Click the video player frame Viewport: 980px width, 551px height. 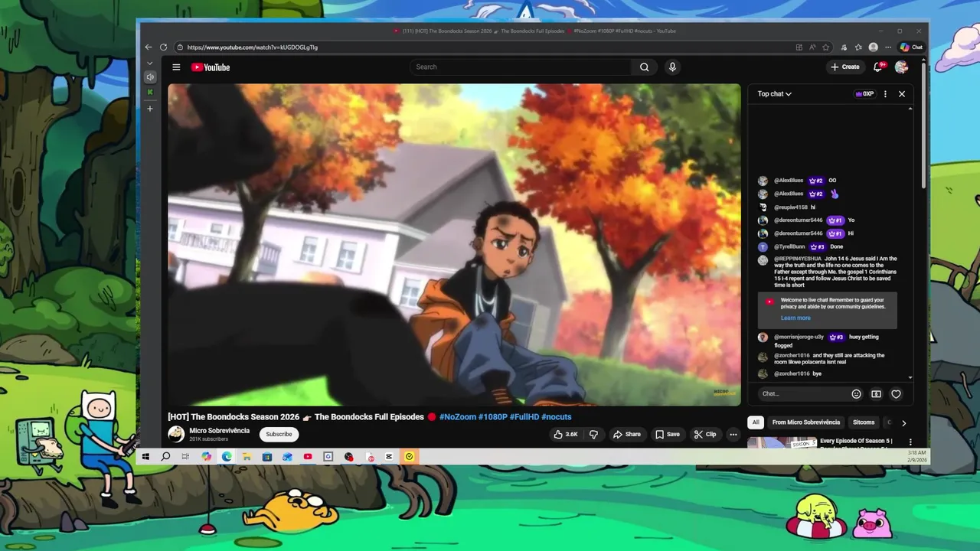(454, 244)
